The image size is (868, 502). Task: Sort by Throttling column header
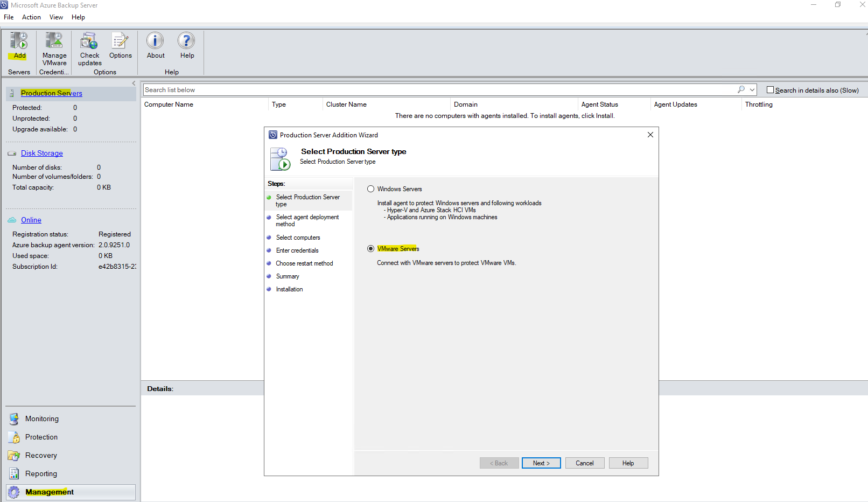pyautogui.click(x=759, y=104)
